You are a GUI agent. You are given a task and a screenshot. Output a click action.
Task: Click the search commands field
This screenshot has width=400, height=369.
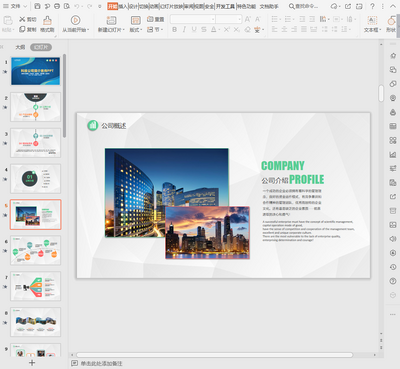[x=303, y=6]
